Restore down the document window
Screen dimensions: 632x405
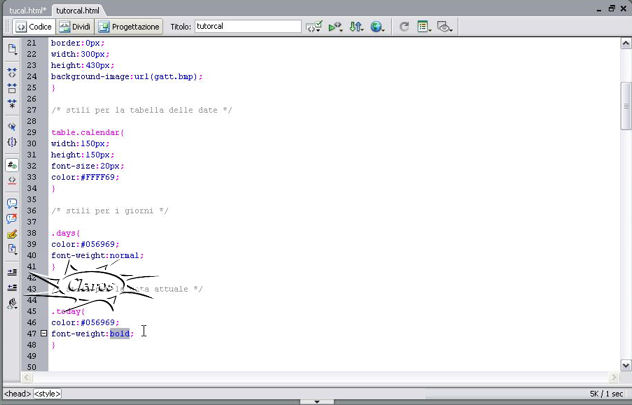point(612,8)
